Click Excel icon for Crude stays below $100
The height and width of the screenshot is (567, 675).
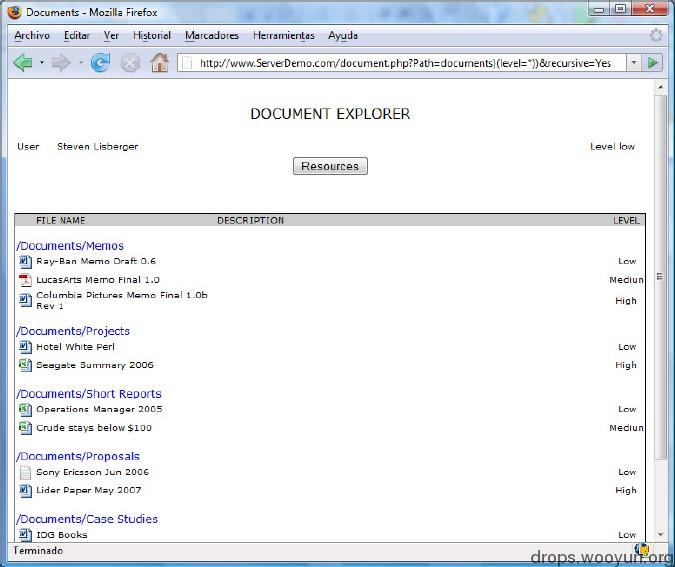pos(25,428)
